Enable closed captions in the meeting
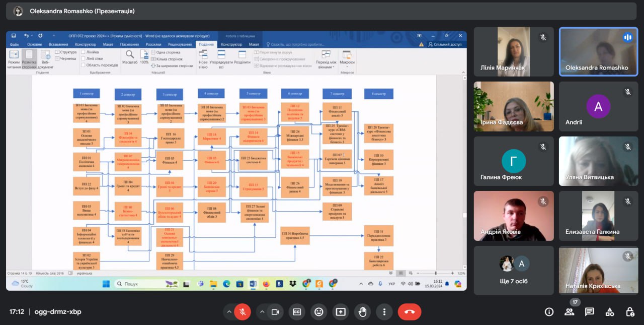Screen dimensions: 644x325 pyautogui.click(x=297, y=312)
